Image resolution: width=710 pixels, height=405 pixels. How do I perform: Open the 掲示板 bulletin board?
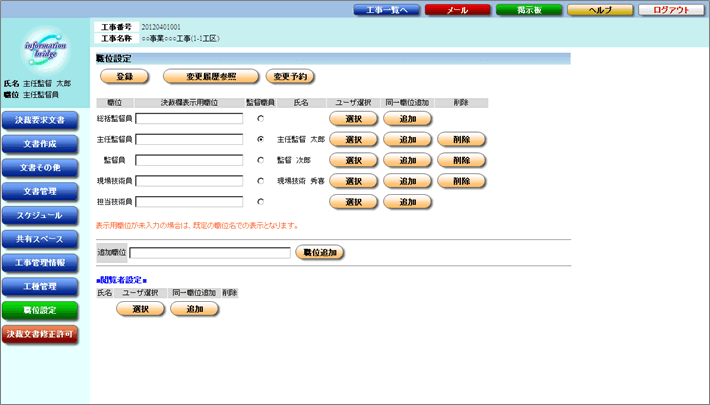click(527, 9)
